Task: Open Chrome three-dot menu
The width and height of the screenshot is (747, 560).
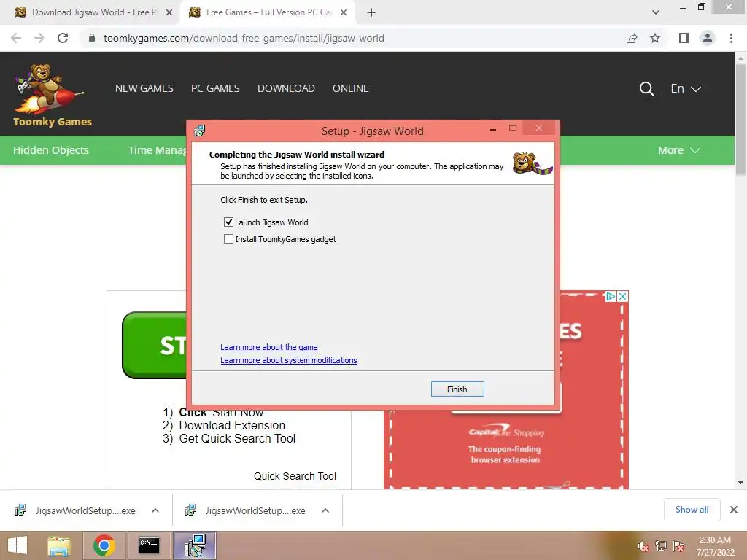Action: (x=731, y=38)
